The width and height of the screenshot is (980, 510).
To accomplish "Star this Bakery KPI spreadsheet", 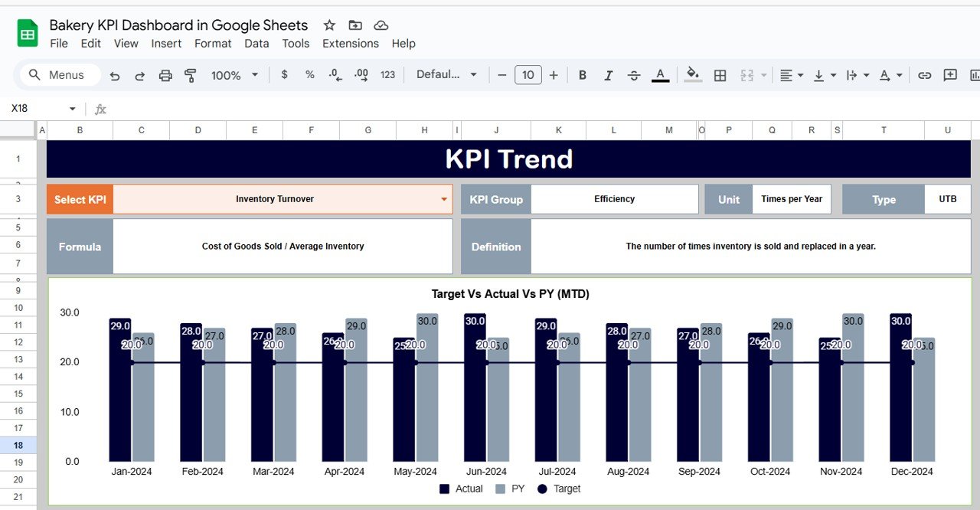I will [x=329, y=25].
